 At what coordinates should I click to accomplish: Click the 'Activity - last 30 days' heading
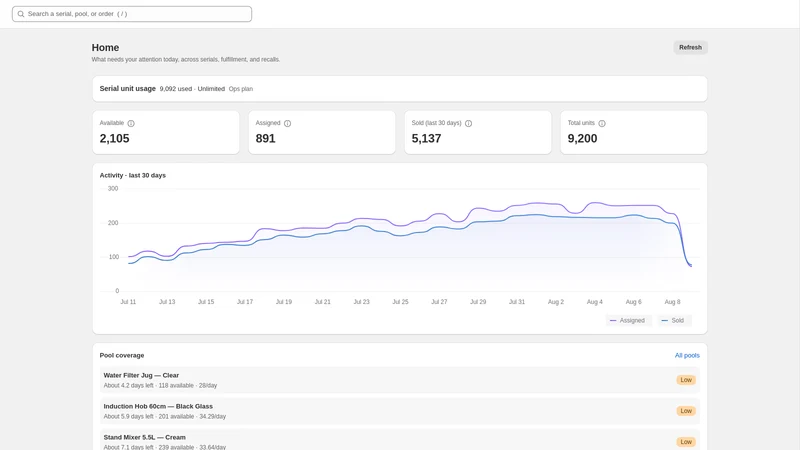tap(133, 176)
